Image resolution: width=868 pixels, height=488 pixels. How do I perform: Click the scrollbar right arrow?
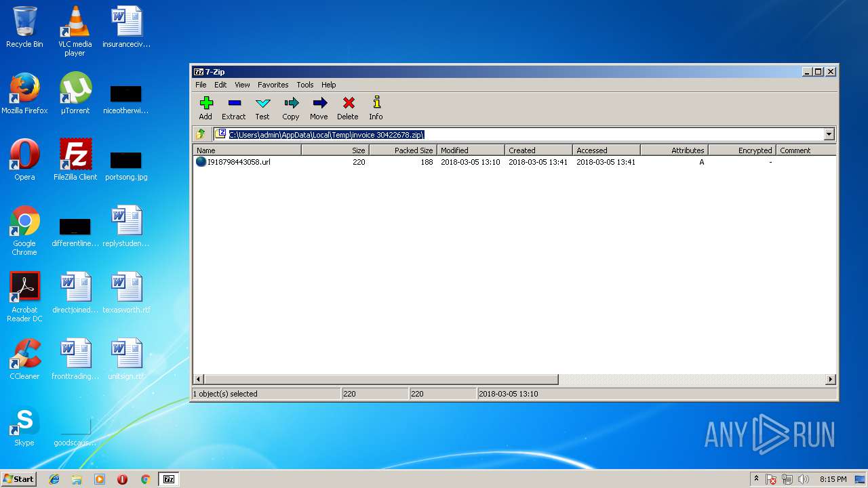click(831, 380)
